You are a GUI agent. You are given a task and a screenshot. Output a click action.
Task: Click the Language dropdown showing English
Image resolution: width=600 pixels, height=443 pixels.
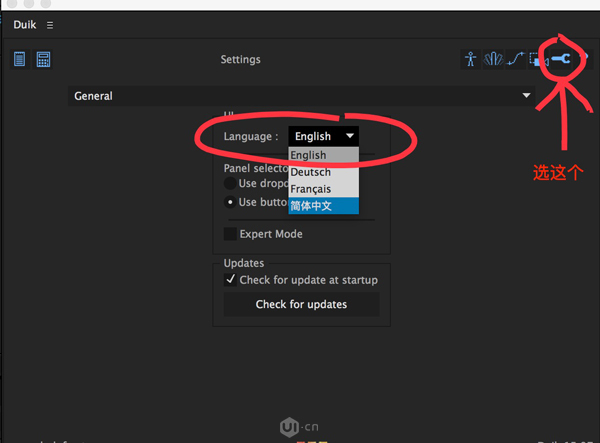coord(323,136)
